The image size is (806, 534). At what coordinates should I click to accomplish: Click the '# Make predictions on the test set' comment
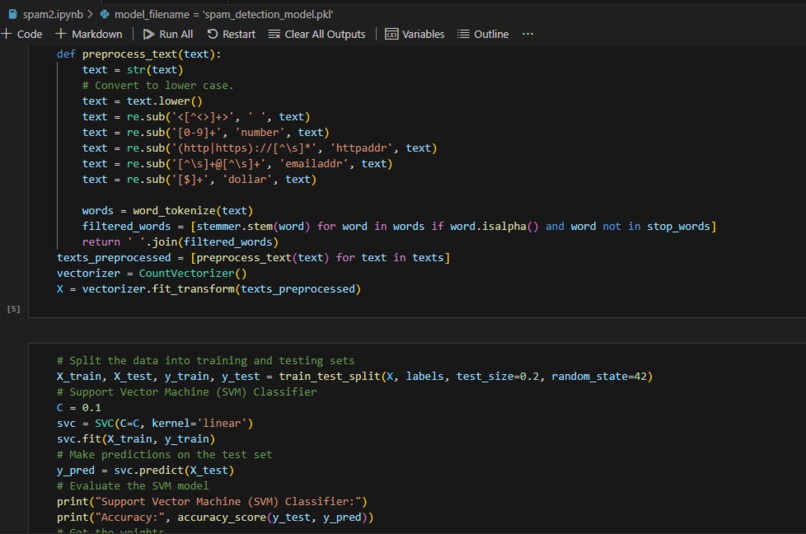coord(164,454)
